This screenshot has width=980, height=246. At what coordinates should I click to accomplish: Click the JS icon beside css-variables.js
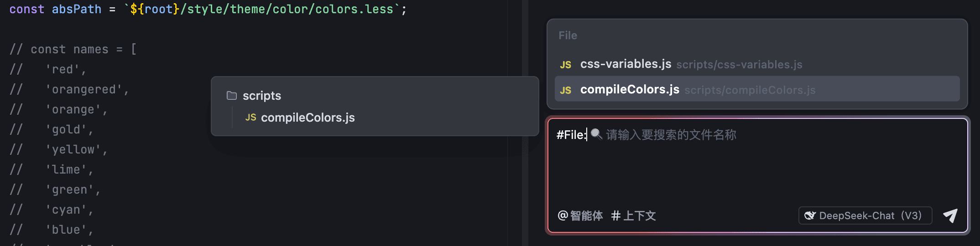point(566,65)
